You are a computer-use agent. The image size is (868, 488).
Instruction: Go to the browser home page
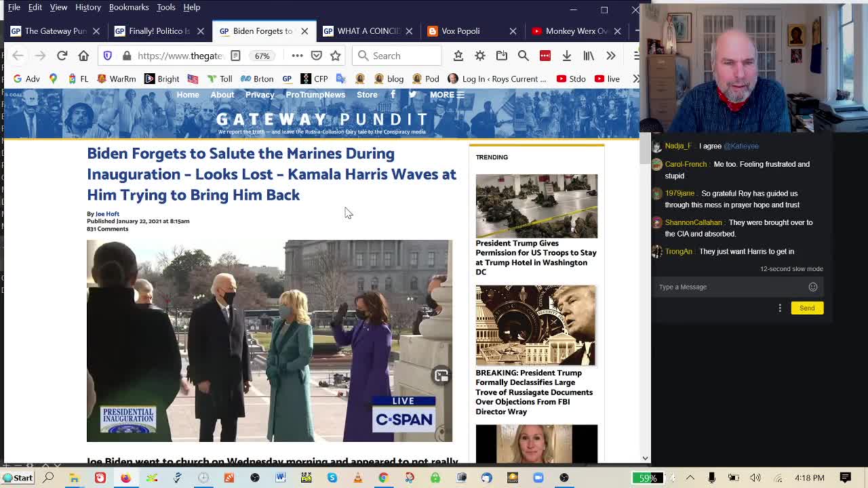[83, 56]
